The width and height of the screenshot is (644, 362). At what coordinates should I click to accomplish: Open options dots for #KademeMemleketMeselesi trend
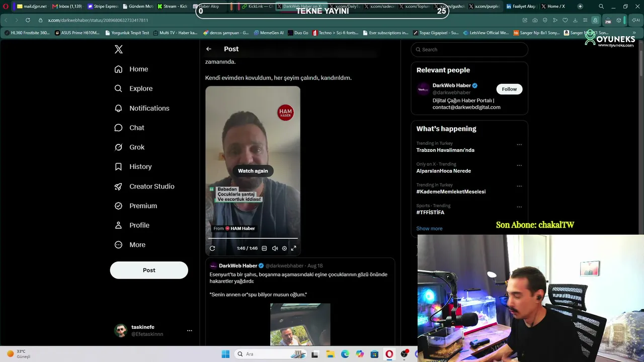(519, 186)
